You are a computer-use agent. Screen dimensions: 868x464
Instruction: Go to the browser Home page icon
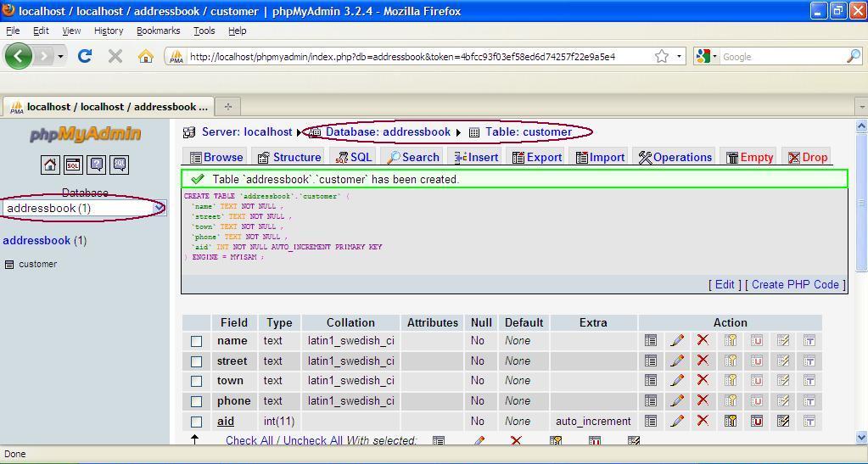146,56
